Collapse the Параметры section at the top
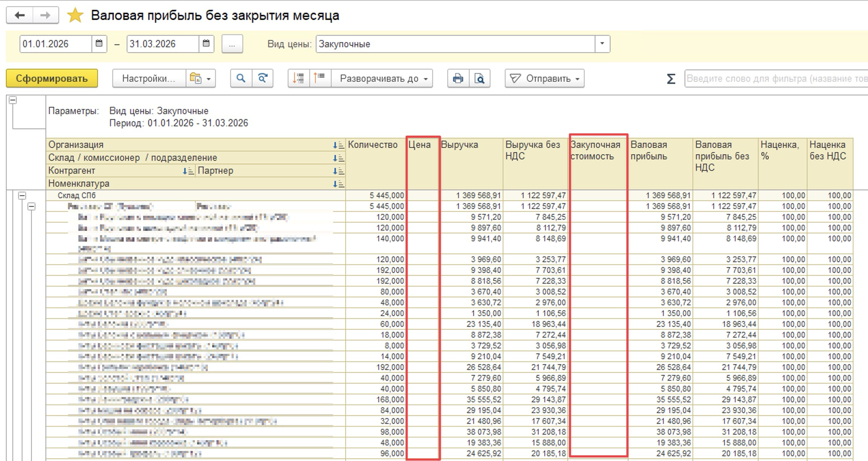Image resolution: width=868 pixels, height=461 pixels. [x=13, y=100]
